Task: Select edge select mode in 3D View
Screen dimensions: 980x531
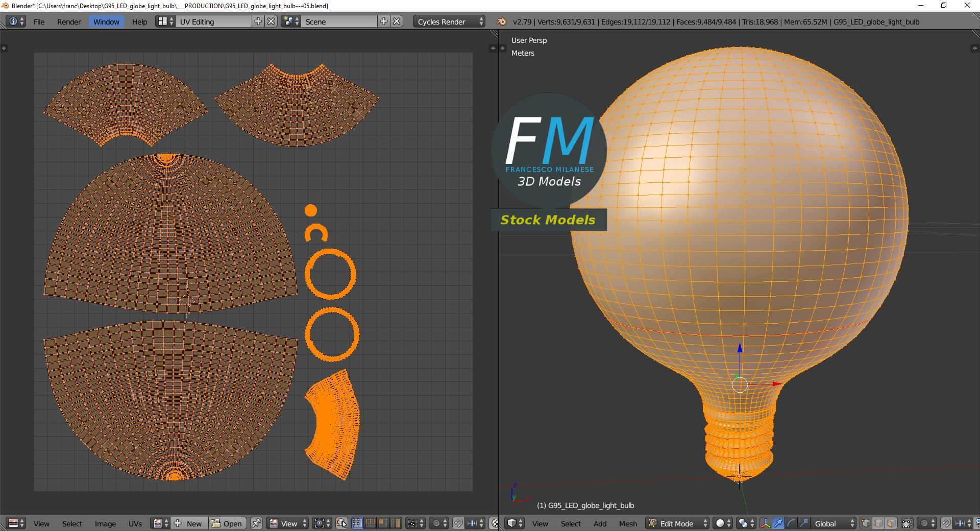Action: click(878, 523)
